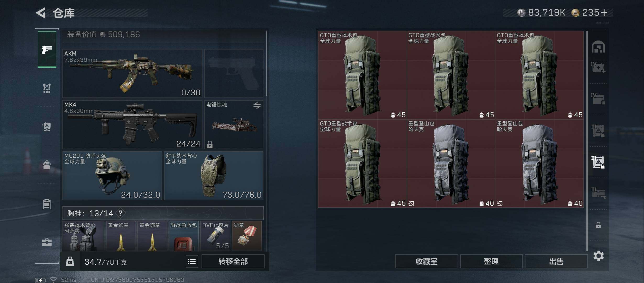Open the list view dropdown icon
644x283 pixels.
(192, 262)
